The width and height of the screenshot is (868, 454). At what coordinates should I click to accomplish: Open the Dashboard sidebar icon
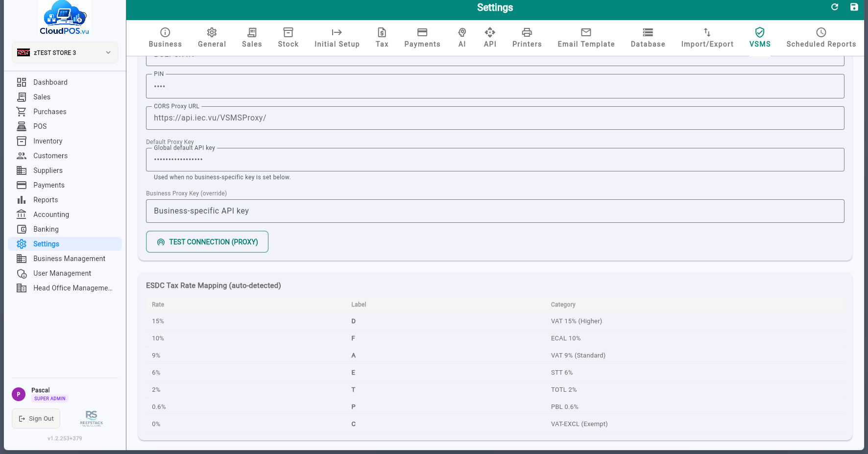click(x=22, y=82)
